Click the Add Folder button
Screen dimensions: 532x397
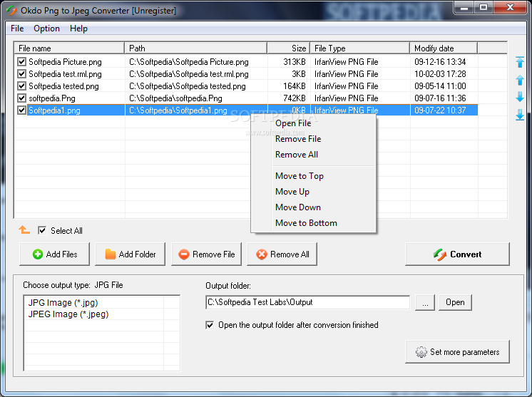pos(130,254)
